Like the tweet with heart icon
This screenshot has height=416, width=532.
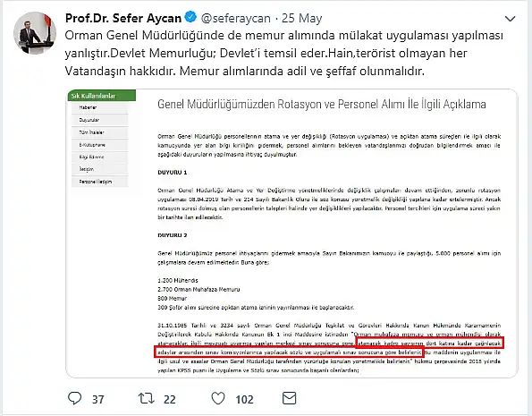(218, 398)
